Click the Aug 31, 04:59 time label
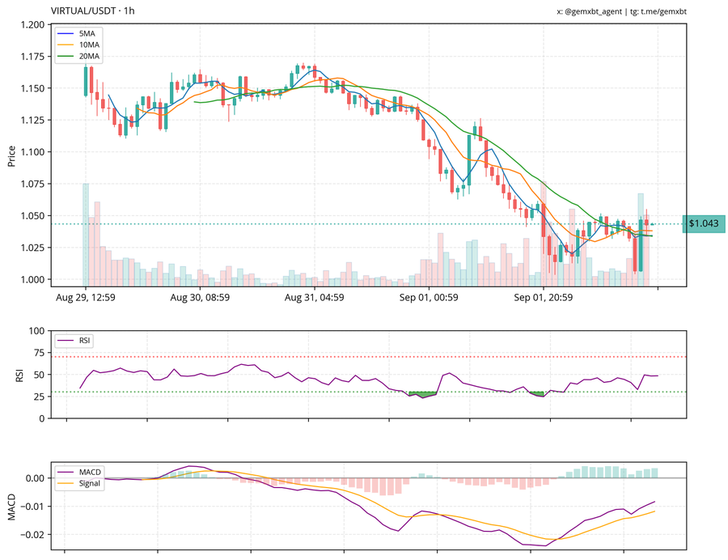 315,297
